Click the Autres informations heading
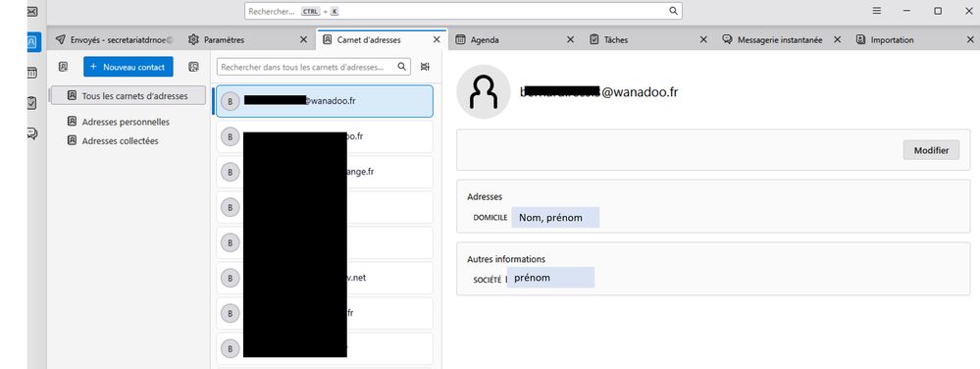 pos(506,259)
